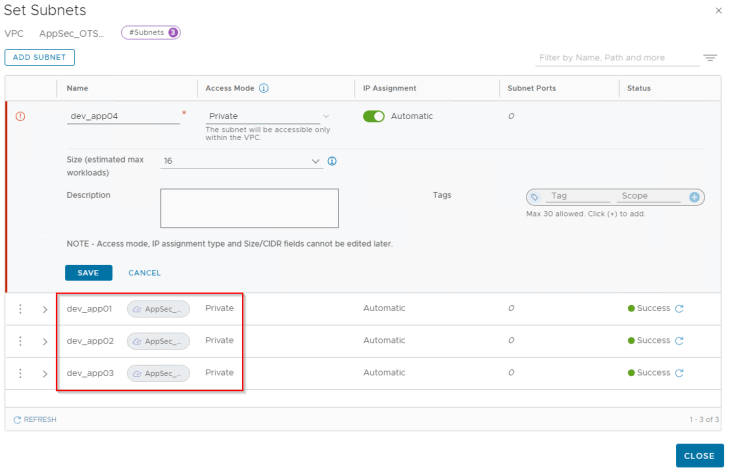The height and width of the screenshot is (472, 730).
Task: Refresh status of dev_app01 row
Action: click(x=679, y=308)
